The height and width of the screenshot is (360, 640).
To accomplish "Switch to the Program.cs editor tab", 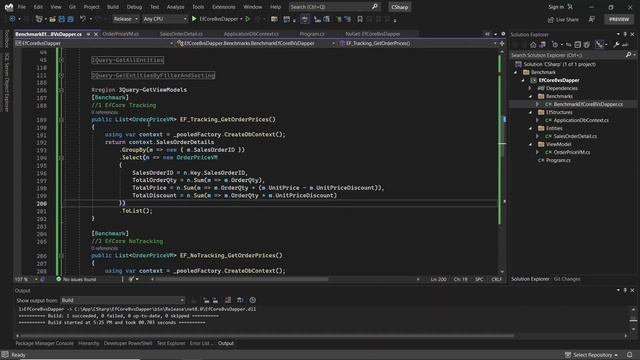I will (312, 34).
